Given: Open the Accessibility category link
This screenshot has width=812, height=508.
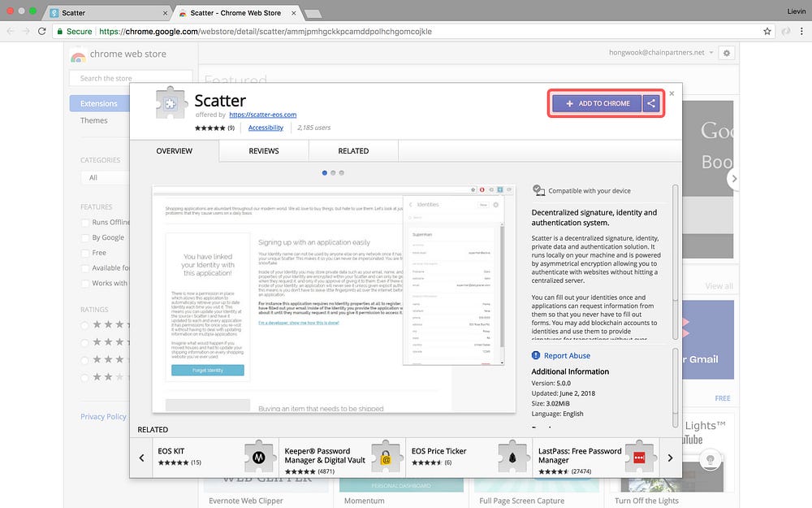Looking at the screenshot, I should (266, 128).
